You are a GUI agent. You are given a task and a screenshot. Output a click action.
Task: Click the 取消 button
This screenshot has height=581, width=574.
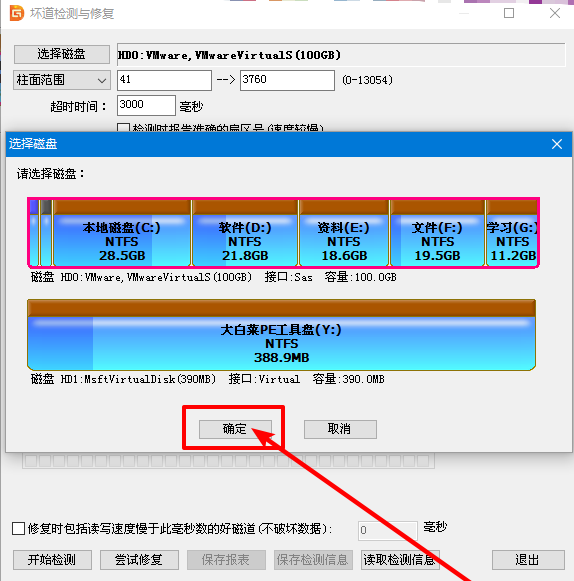point(340,429)
